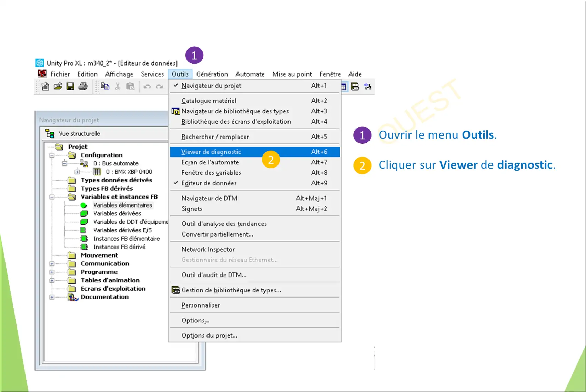Screen dimensions: 586x392
Task: Collapse the Configuration tree node
Action: 52,155
